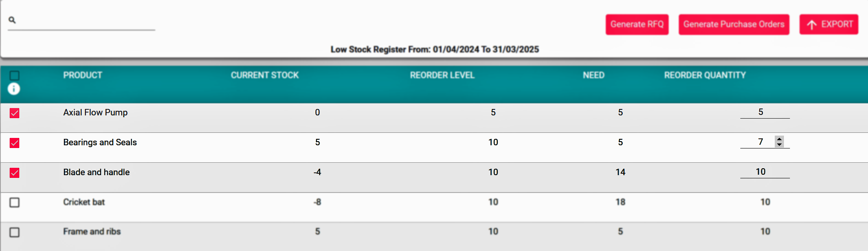The width and height of the screenshot is (868, 251).
Task: Click the upward arrow icon on Export
Action: click(x=812, y=25)
